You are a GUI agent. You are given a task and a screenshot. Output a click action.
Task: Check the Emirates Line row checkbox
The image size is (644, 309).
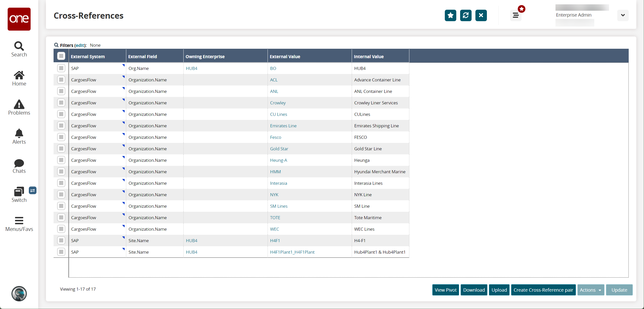click(x=61, y=126)
